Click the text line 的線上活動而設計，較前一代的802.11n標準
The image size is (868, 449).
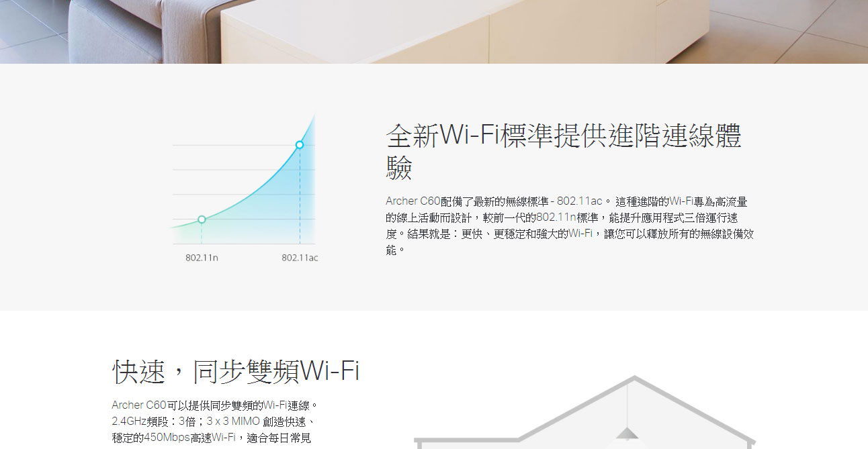point(562,217)
